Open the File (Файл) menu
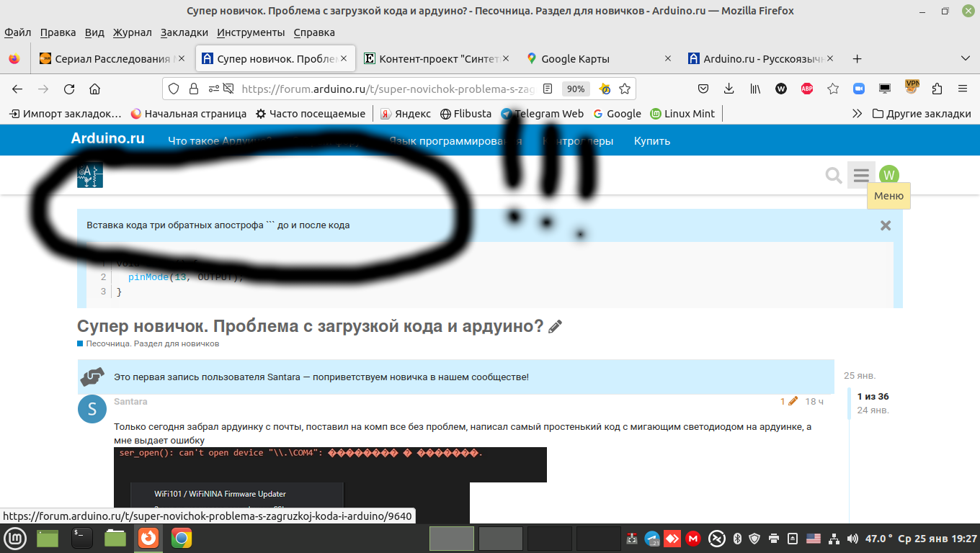The width and height of the screenshot is (980, 553). (17, 32)
